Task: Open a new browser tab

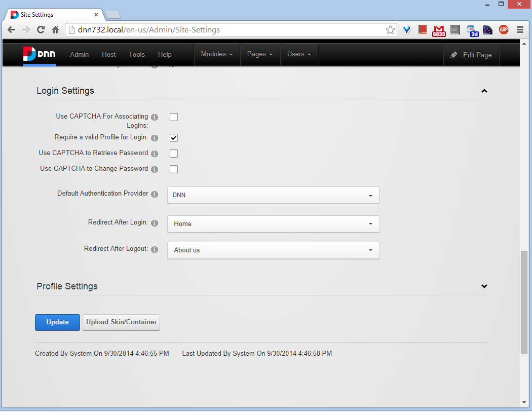Action: point(113,15)
